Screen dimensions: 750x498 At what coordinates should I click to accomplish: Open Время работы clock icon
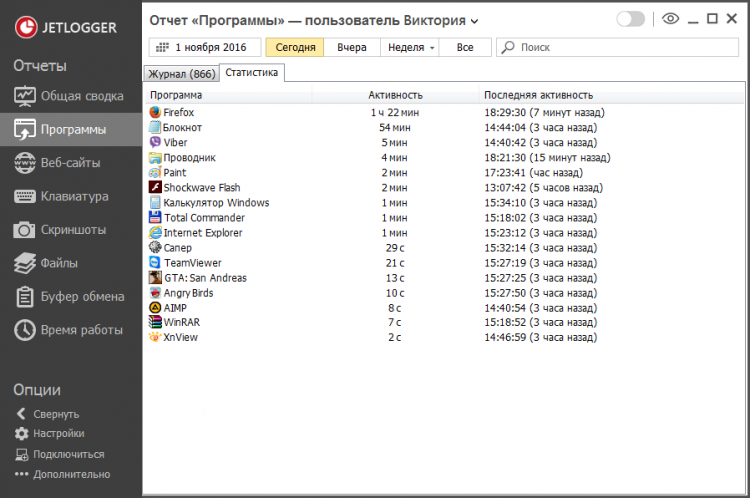click(24, 330)
